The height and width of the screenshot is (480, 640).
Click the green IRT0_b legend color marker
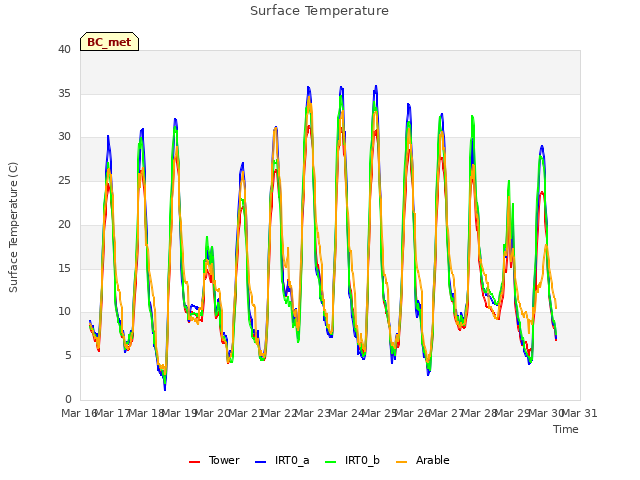(x=331, y=462)
